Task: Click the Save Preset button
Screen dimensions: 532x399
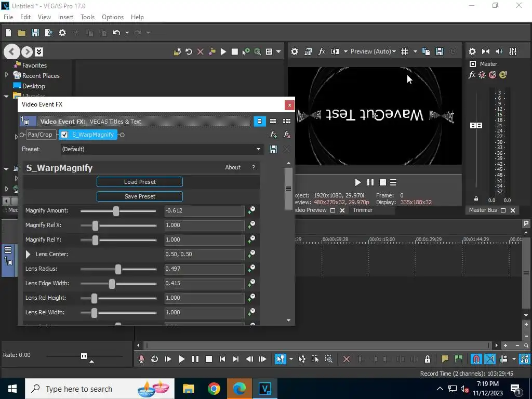Action: (140, 196)
